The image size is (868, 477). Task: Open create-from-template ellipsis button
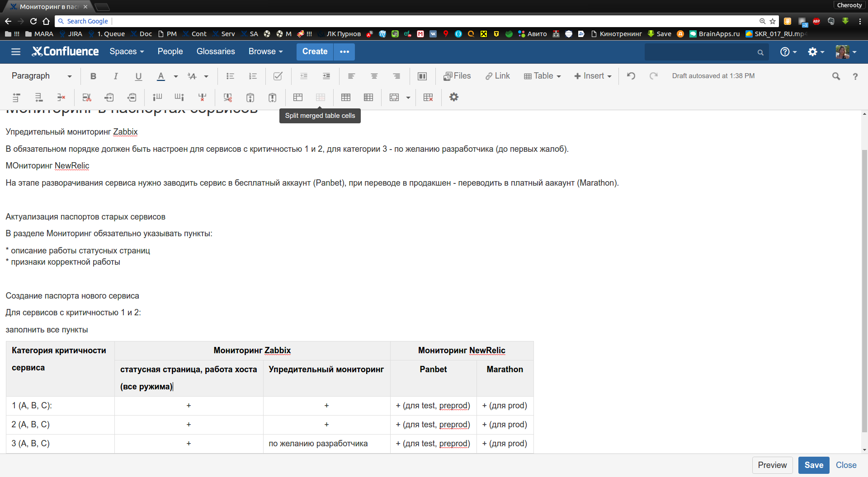(x=344, y=51)
